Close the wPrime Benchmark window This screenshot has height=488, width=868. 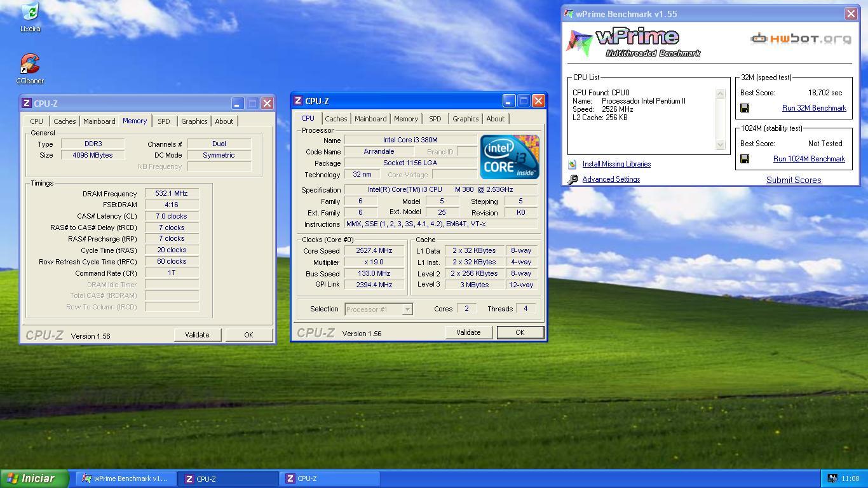tap(851, 13)
